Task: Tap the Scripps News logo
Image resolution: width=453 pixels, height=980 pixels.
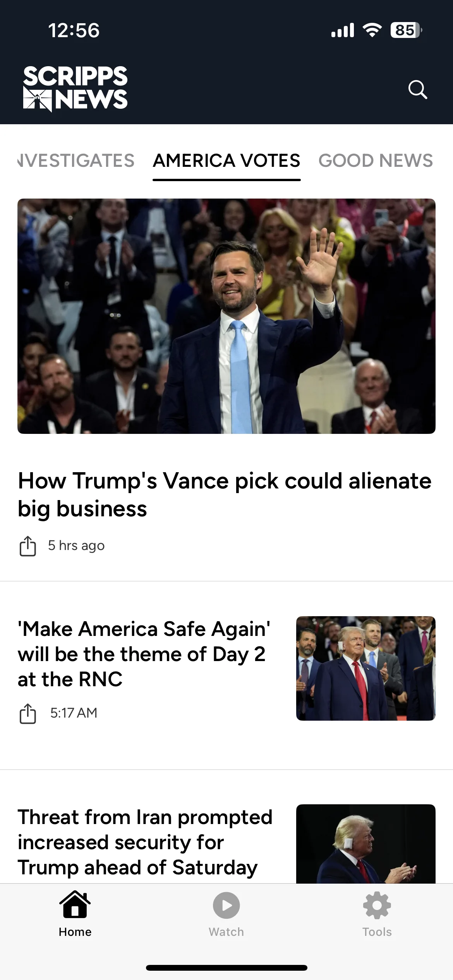Action: (75, 89)
